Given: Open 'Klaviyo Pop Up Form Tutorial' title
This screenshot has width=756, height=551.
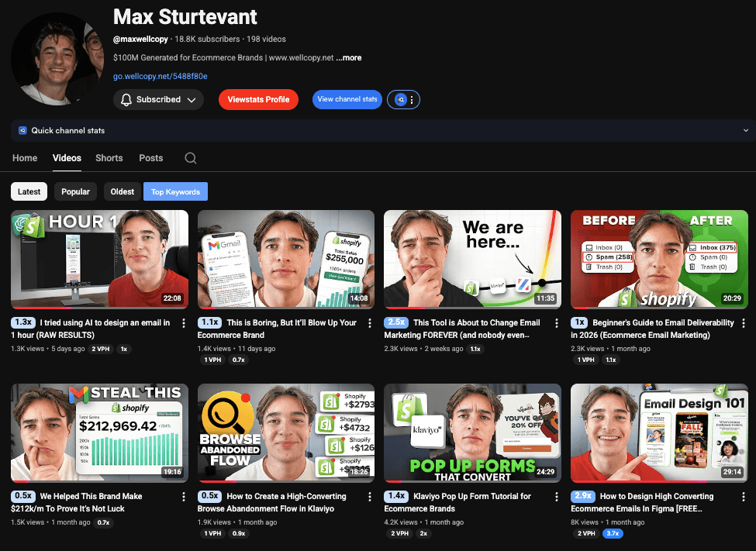Looking at the screenshot, I should pos(457,502).
